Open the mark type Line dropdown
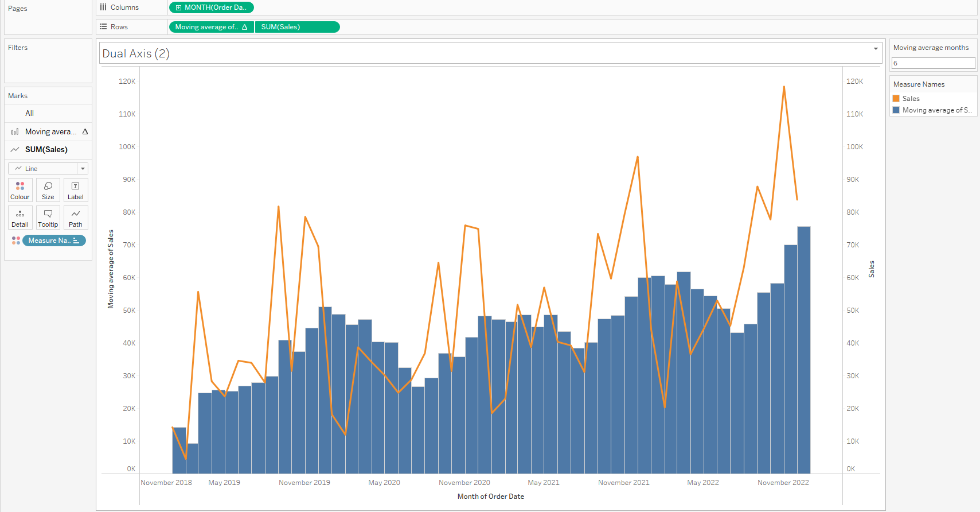Image resolution: width=980 pixels, height=512 pixels. [48, 169]
